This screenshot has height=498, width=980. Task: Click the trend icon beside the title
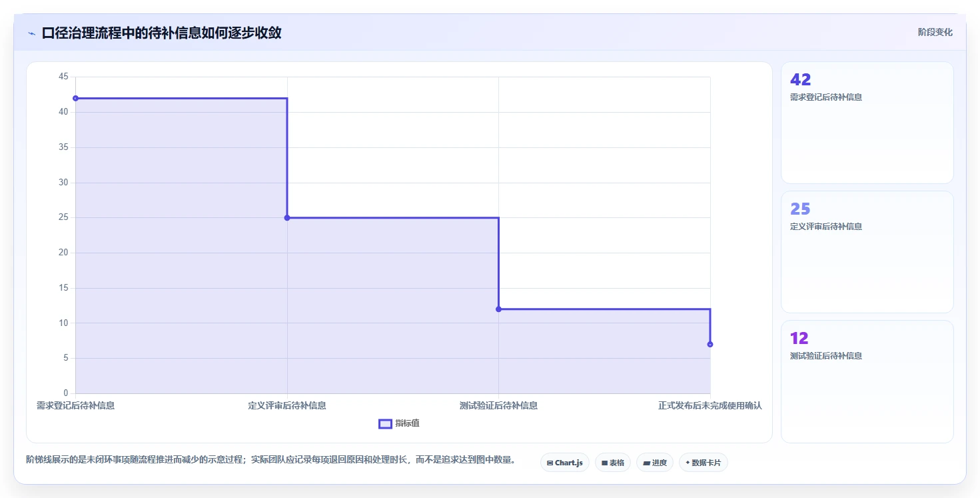31,33
